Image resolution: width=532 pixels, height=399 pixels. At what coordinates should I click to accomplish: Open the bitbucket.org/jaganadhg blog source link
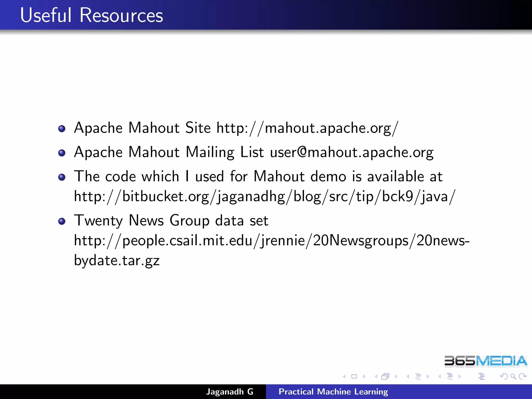[x=265, y=197]
